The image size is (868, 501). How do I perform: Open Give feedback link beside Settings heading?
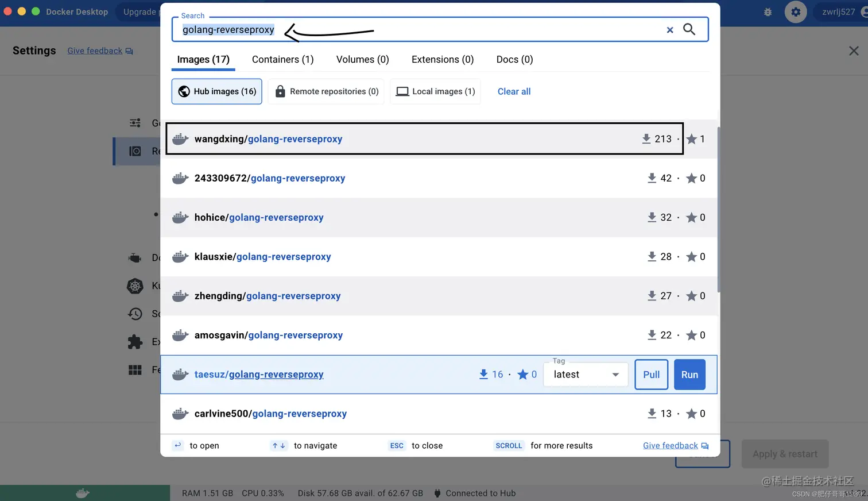(x=100, y=51)
